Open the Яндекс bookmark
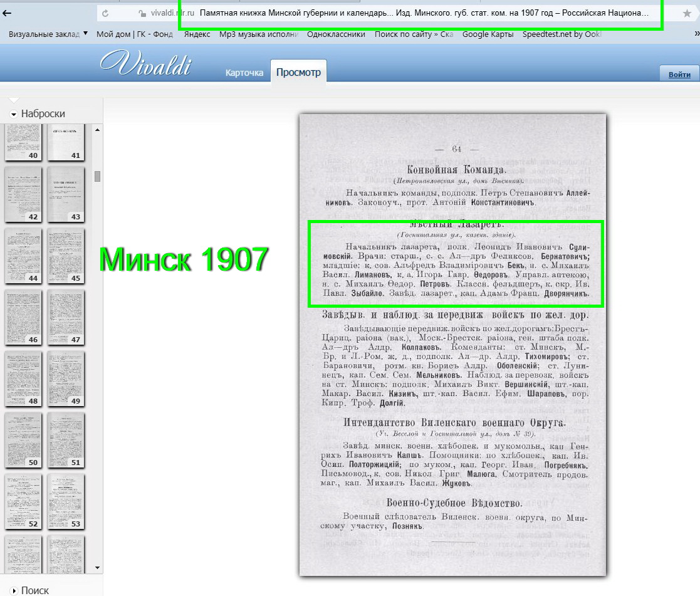Viewport: 700px width, 596px height. (197, 34)
